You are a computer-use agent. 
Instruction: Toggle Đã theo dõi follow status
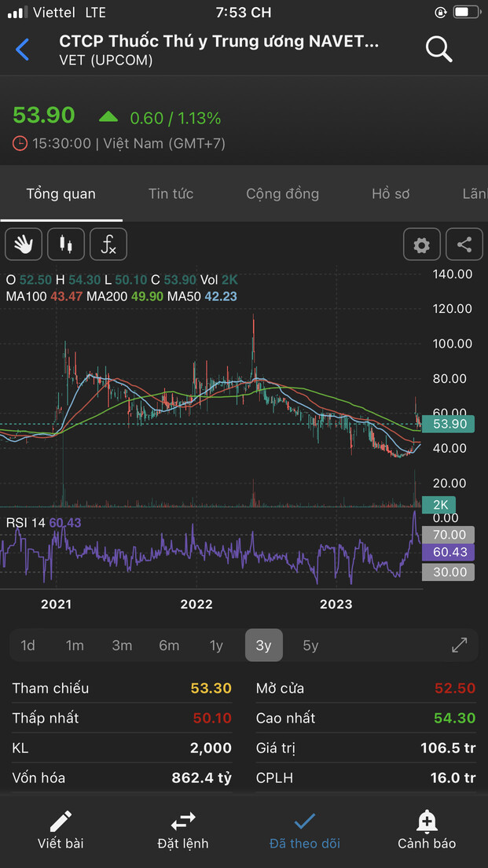click(305, 830)
